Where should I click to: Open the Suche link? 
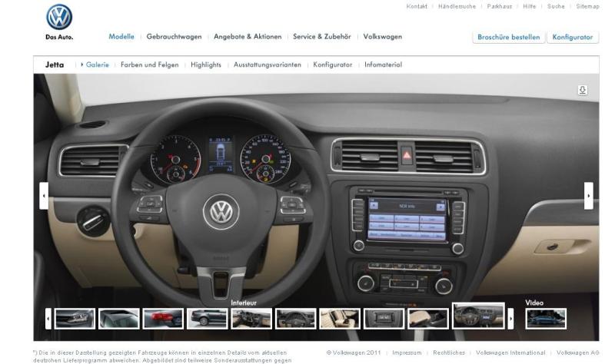point(556,6)
